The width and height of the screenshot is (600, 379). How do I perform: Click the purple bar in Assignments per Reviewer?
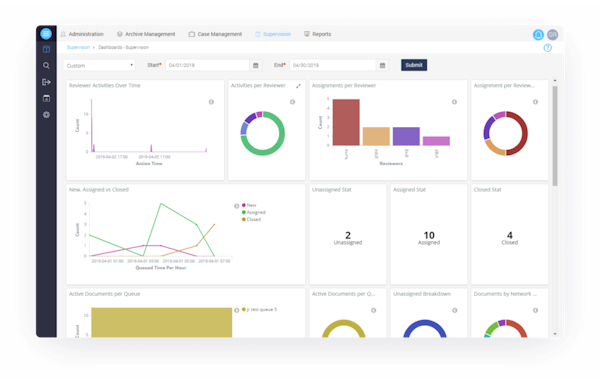coord(406,136)
